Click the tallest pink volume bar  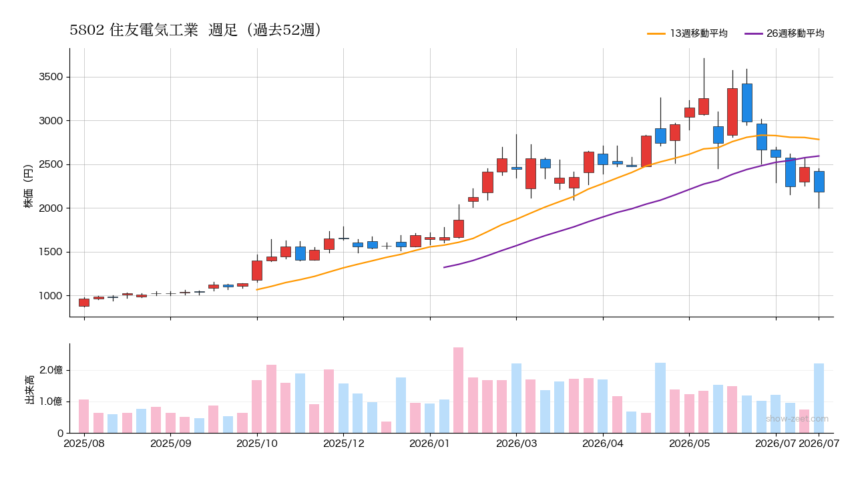pyautogui.click(x=459, y=390)
